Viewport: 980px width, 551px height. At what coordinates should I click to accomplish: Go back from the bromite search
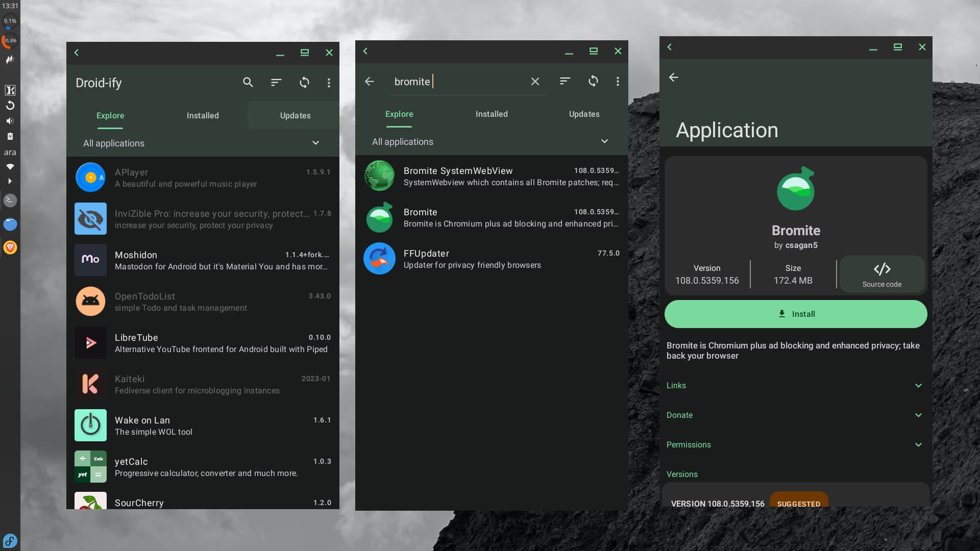click(x=370, y=82)
